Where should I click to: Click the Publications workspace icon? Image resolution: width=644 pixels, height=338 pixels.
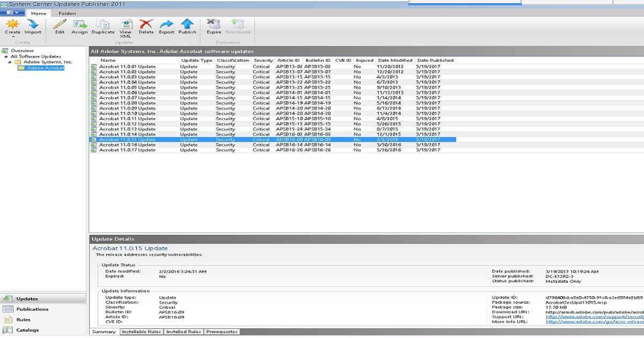tap(8, 309)
